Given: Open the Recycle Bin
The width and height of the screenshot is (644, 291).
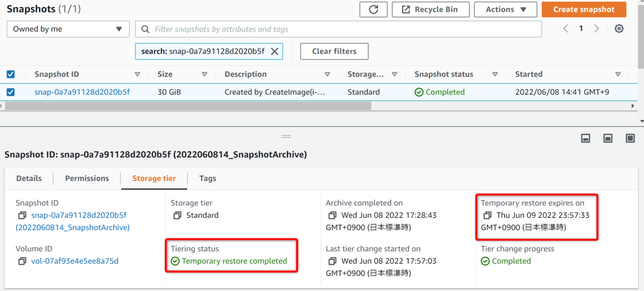Looking at the screenshot, I should (x=430, y=9).
